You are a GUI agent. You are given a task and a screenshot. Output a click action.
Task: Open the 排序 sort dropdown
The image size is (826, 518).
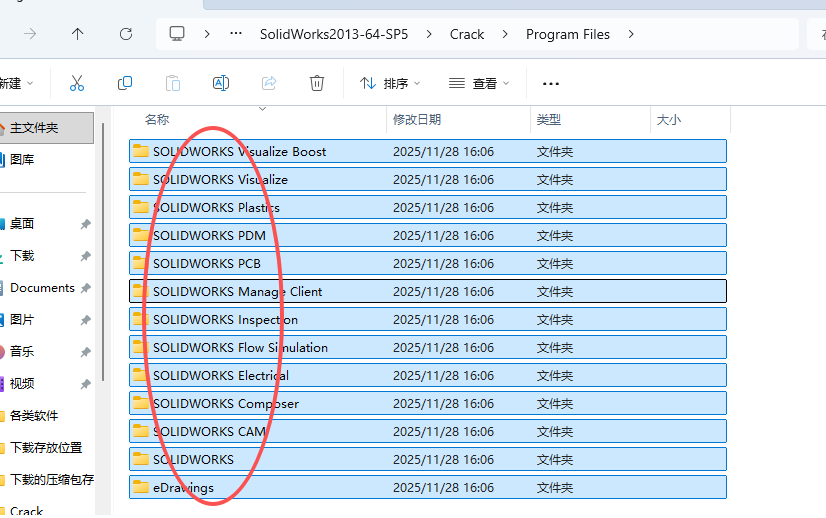pos(390,83)
